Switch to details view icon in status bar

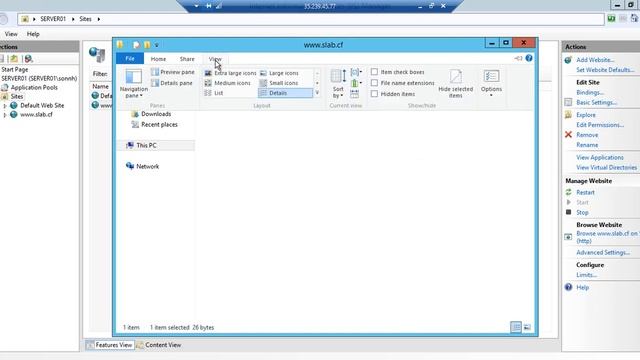516,327
